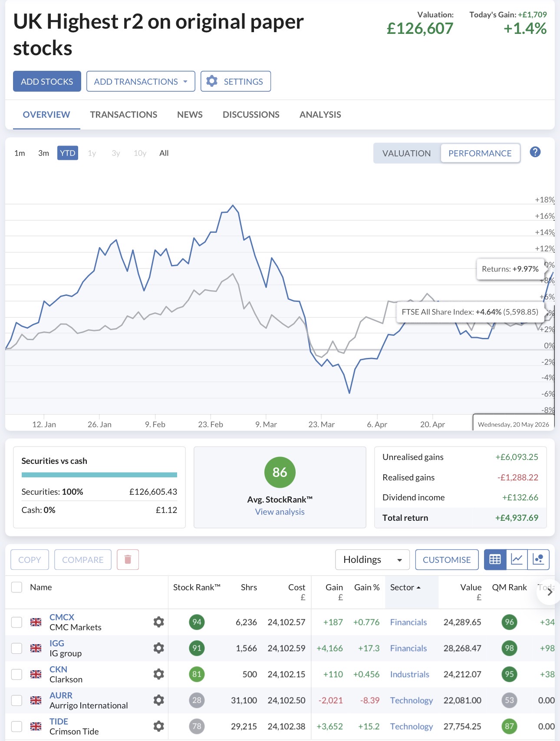The image size is (560, 741).
Task: Open the View analysis link
Action: pyautogui.click(x=280, y=512)
